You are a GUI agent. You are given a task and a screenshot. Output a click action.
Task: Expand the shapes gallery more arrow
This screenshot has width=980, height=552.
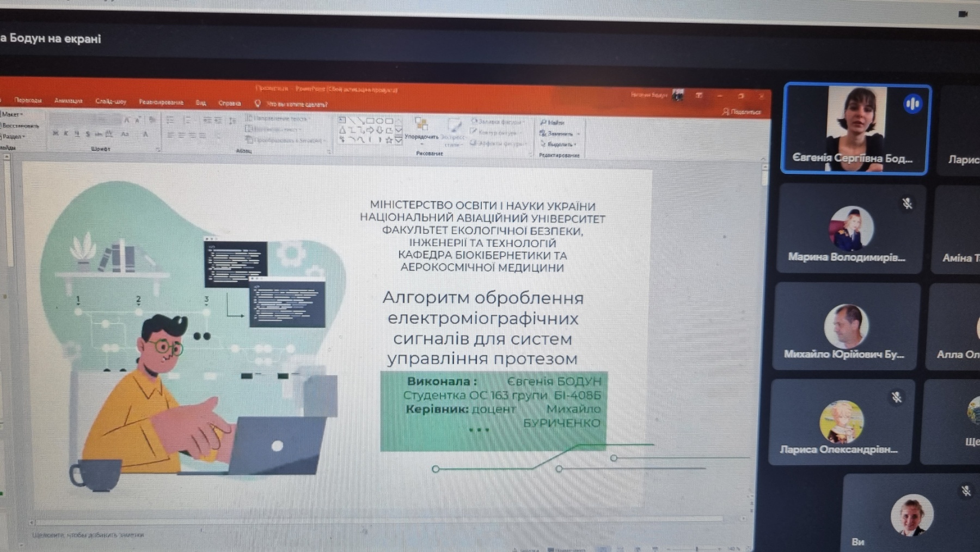point(399,141)
